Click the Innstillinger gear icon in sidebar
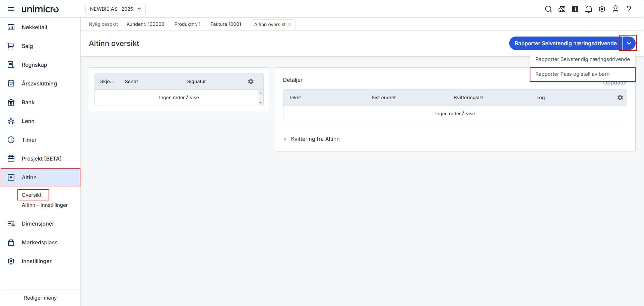644x306 pixels. [11, 261]
